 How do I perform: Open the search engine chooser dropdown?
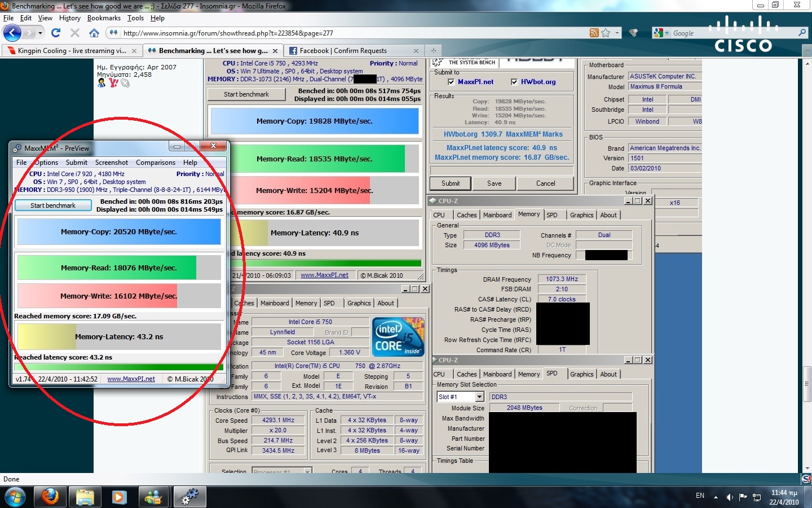[x=667, y=33]
